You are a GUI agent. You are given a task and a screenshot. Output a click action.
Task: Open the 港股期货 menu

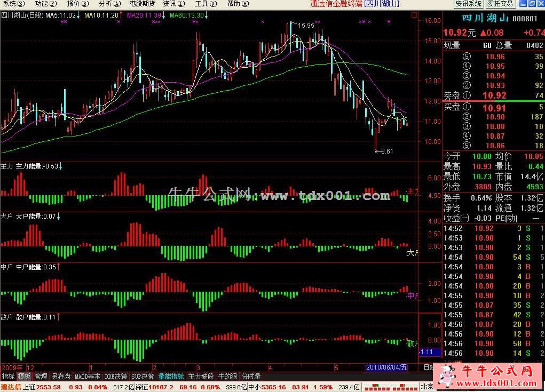[x=142, y=4]
